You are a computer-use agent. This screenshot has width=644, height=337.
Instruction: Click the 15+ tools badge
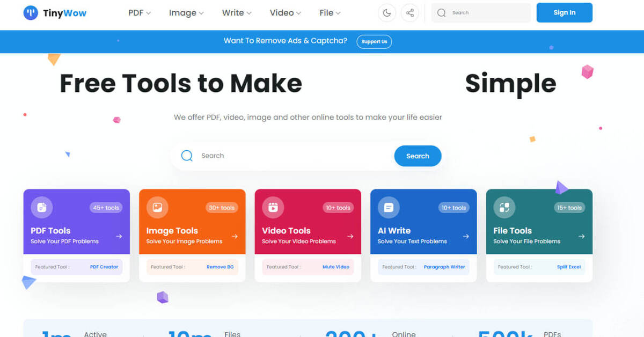point(569,208)
